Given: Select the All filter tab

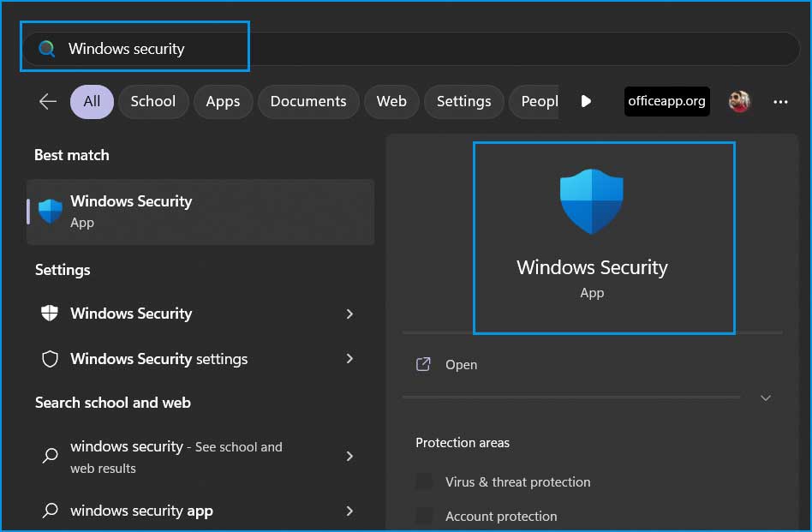Looking at the screenshot, I should [92, 102].
